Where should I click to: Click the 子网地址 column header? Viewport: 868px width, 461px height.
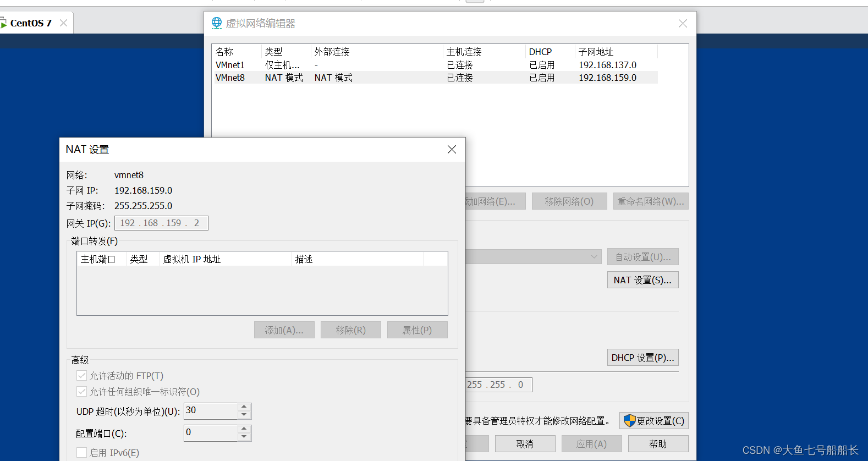617,52
